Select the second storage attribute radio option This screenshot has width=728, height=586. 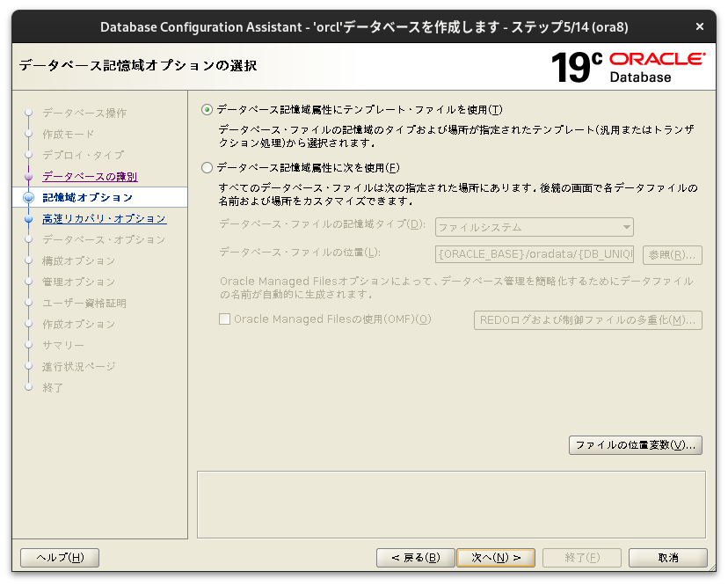click(x=206, y=167)
